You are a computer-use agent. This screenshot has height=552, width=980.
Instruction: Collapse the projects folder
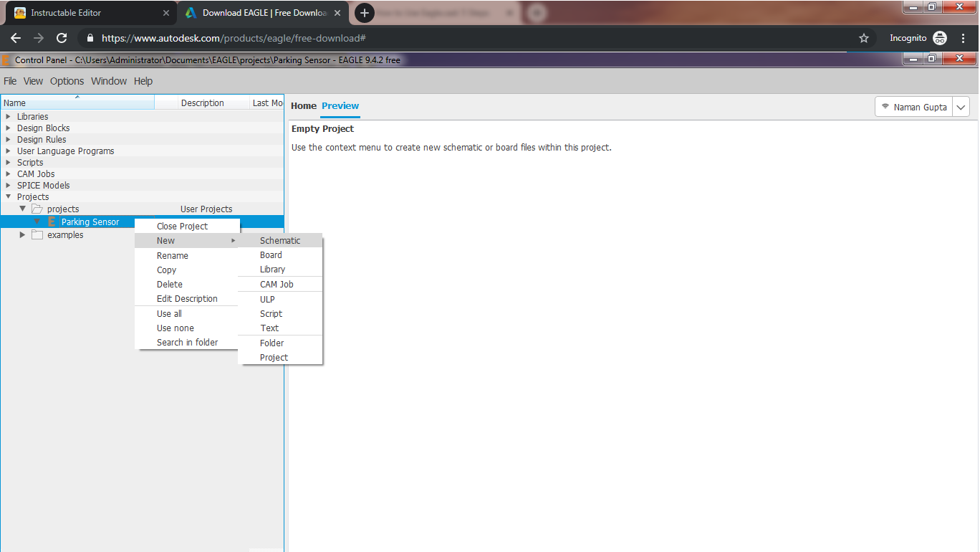(x=22, y=209)
